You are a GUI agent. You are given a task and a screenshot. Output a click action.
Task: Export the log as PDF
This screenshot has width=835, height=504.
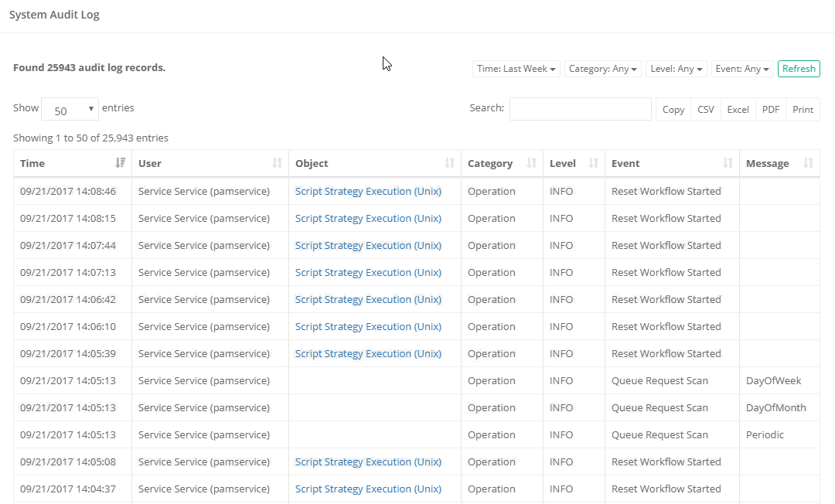771,110
